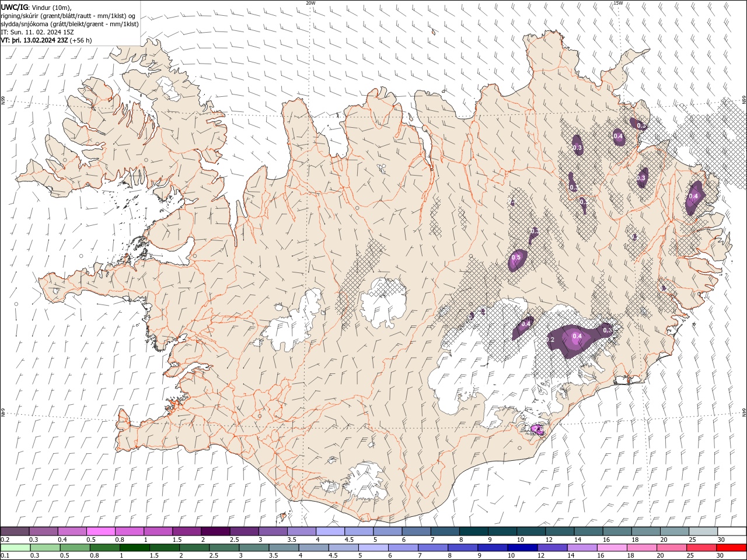Screen dimensions: 747x560
Task: Click the 20W longitude label
Action: [310, 3]
